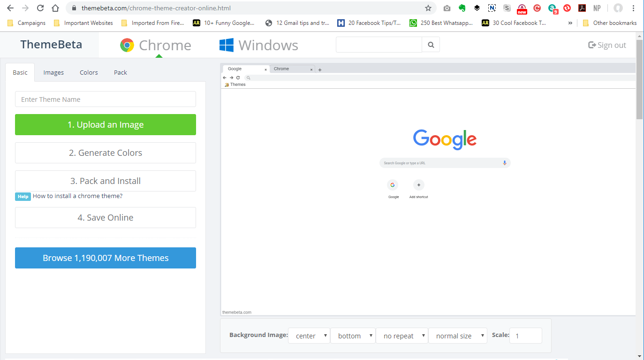Screen dimensions: 644x360
Task: Click the '1. Upload an Image' button
Action: (106, 124)
